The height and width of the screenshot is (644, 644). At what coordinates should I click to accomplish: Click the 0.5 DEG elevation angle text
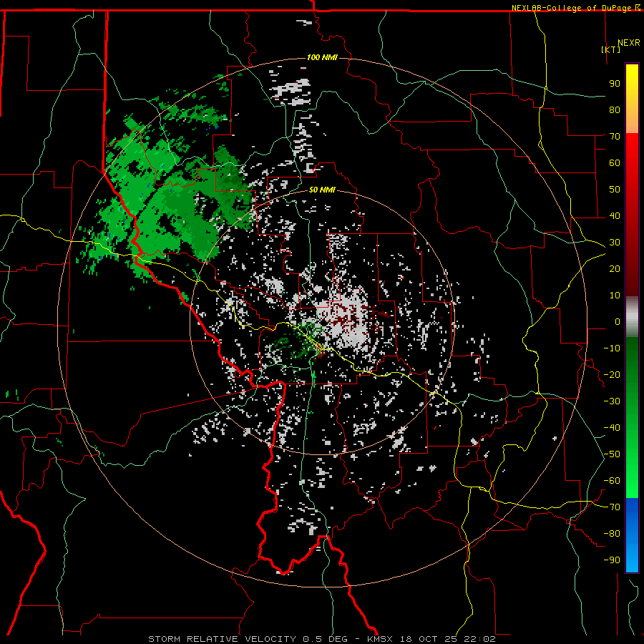coord(325,639)
